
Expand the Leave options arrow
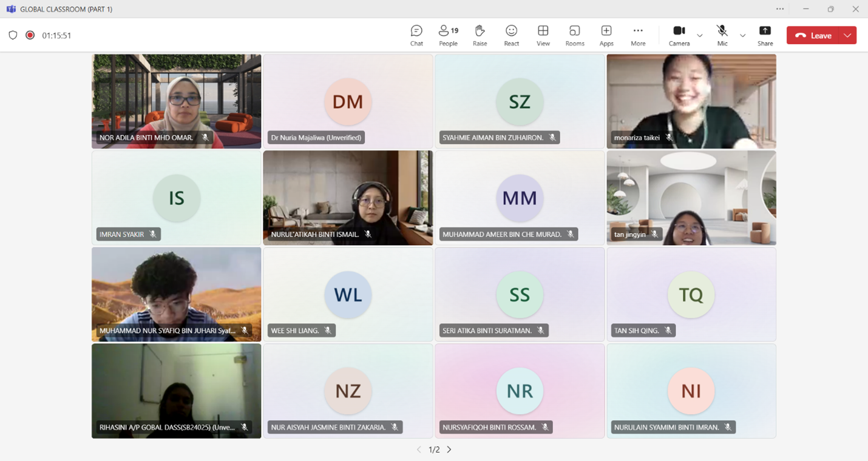point(847,35)
